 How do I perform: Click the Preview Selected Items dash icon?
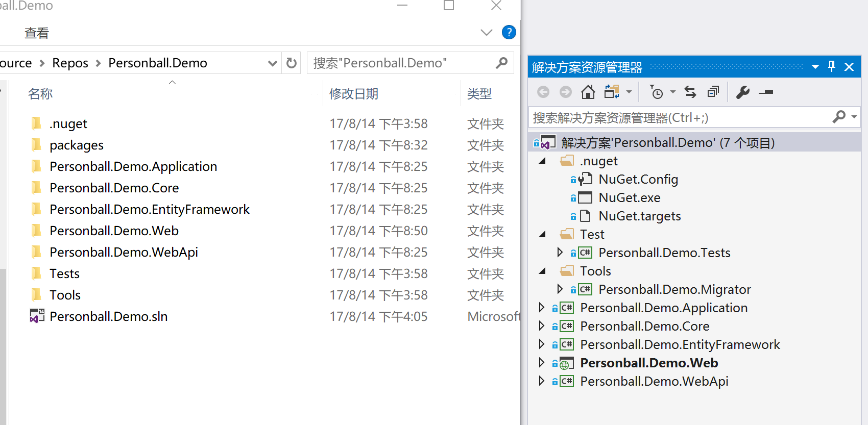(x=766, y=92)
